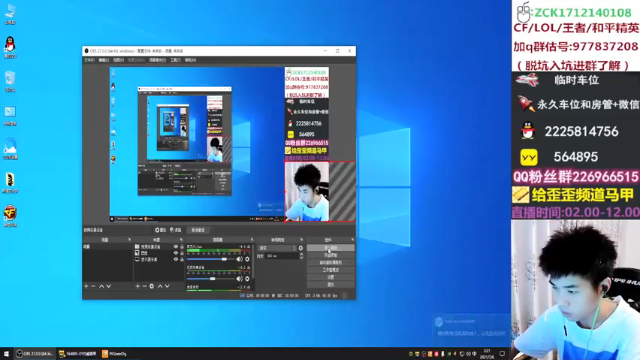
Task: Remove selected source with minus icon
Action: (x=144, y=286)
